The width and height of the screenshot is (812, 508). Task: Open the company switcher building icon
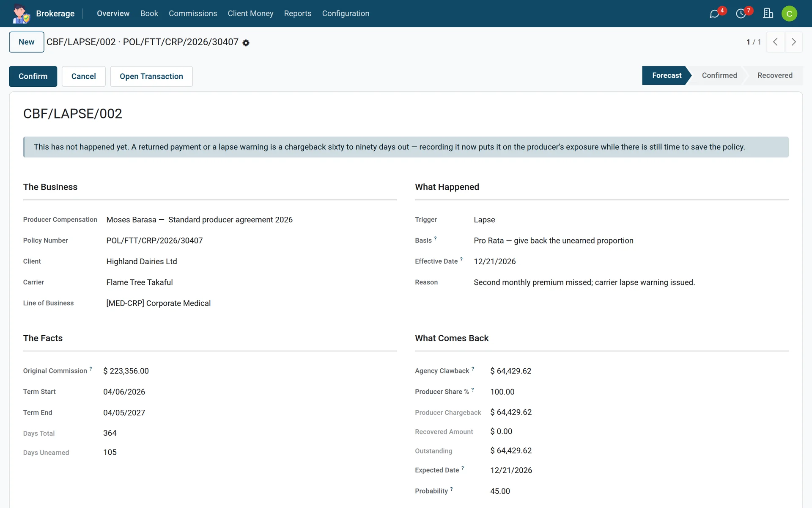point(768,14)
